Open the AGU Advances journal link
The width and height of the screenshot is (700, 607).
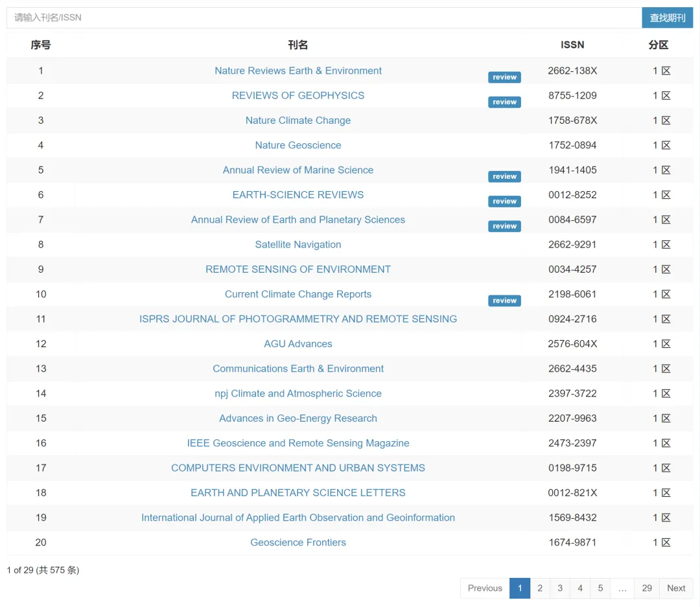tap(298, 344)
